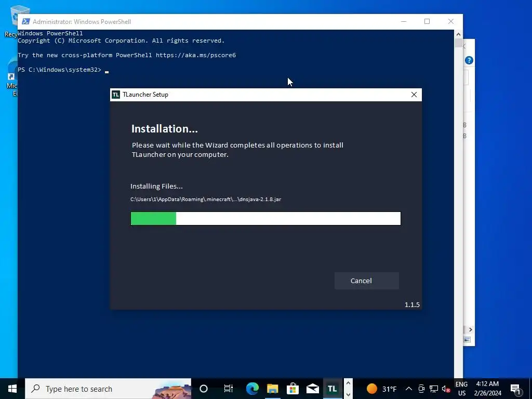Click the aka.ms/pscore6 link text in PowerShell

click(x=196, y=55)
